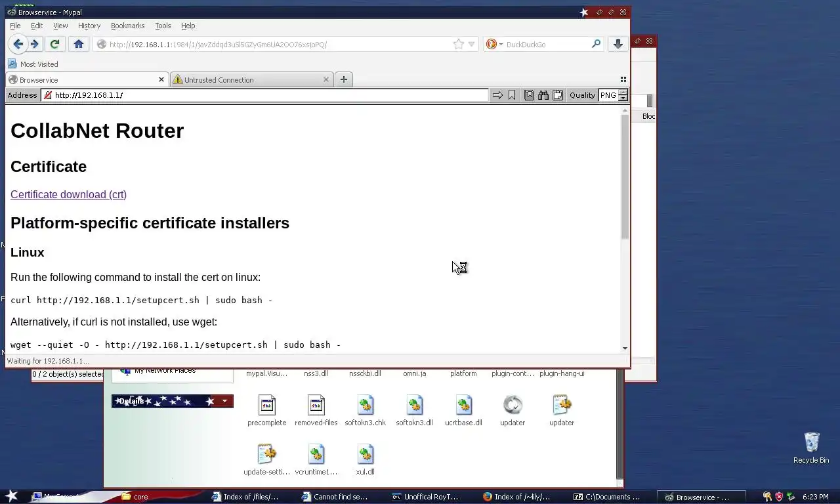Open the DuckDuckGo search engine dropdown
The width and height of the screenshot is (840, 504).
coord(494,44)
